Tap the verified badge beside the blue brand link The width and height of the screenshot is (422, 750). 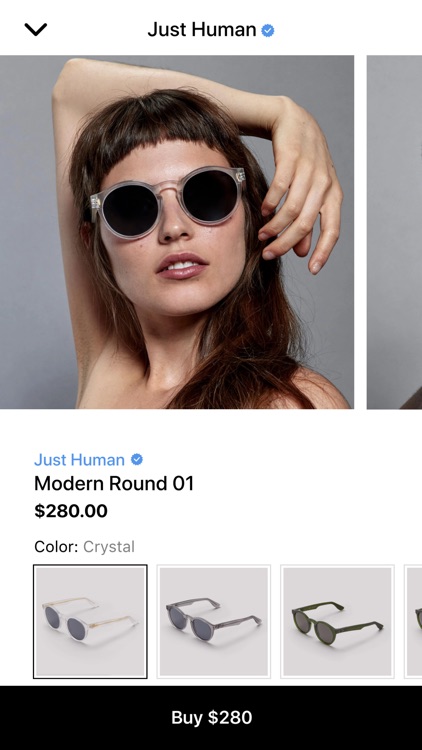click(137, 460)
